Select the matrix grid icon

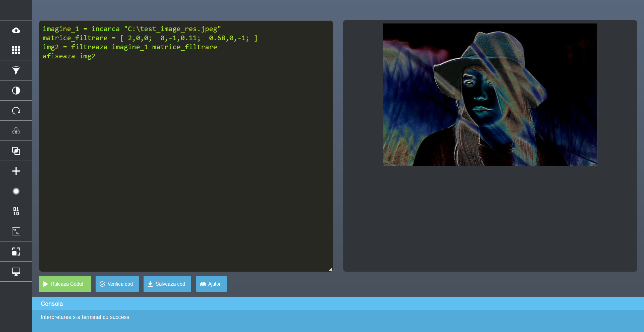pos(16,50)
